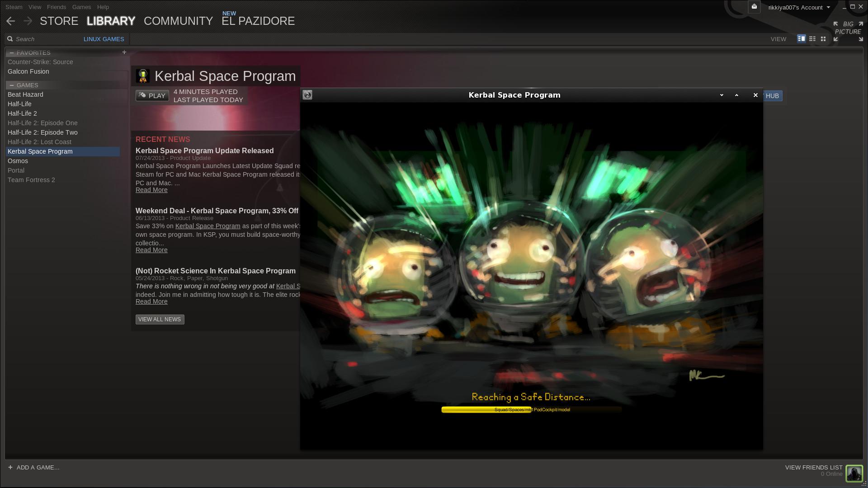
Task: Open the Help menu
Action: pyautogui.click(x=103, y=7)
